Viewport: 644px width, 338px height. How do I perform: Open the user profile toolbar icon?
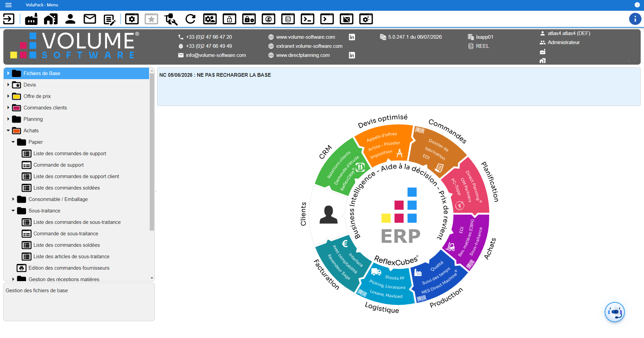click(x=70, y=19)
